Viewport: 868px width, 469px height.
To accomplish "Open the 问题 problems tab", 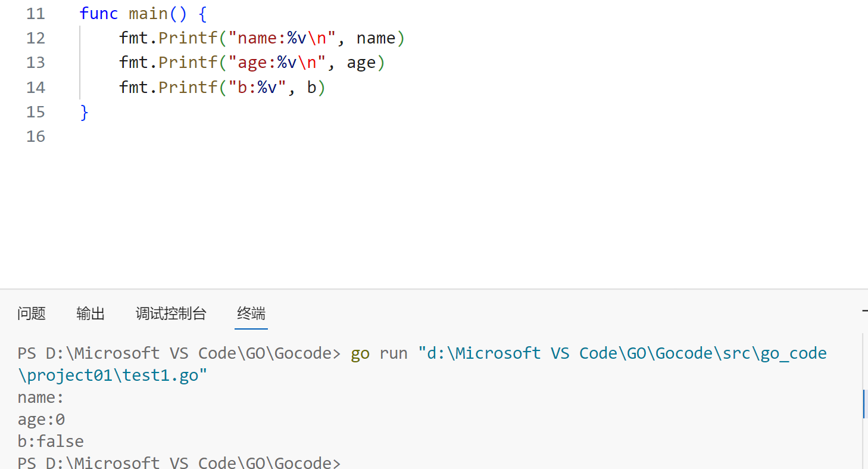I will (x=32, y=313).
